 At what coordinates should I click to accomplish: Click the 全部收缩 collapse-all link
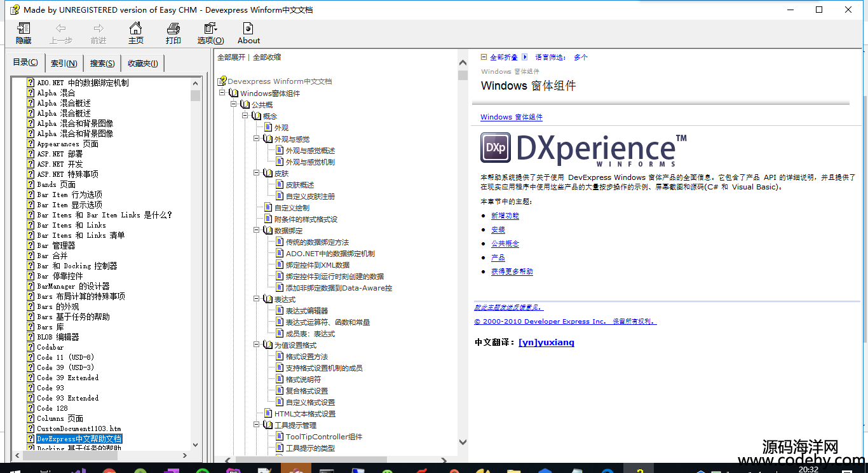click(267, 57)
